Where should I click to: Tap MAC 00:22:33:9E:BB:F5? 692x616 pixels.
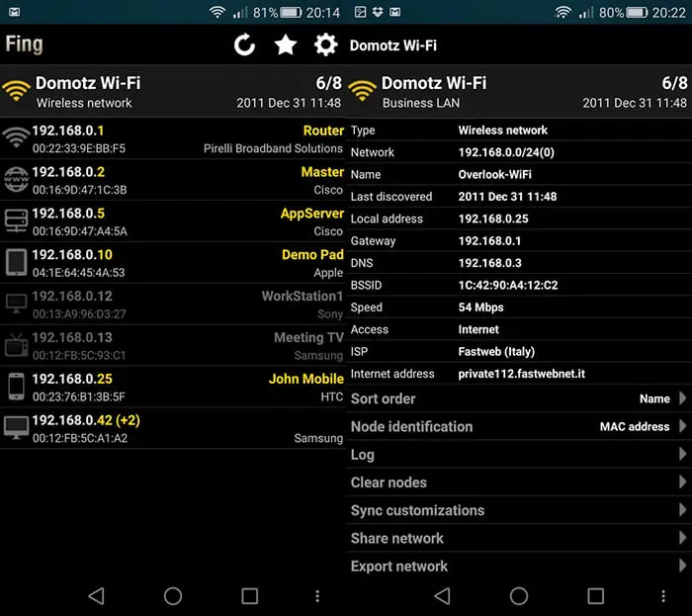79,148
